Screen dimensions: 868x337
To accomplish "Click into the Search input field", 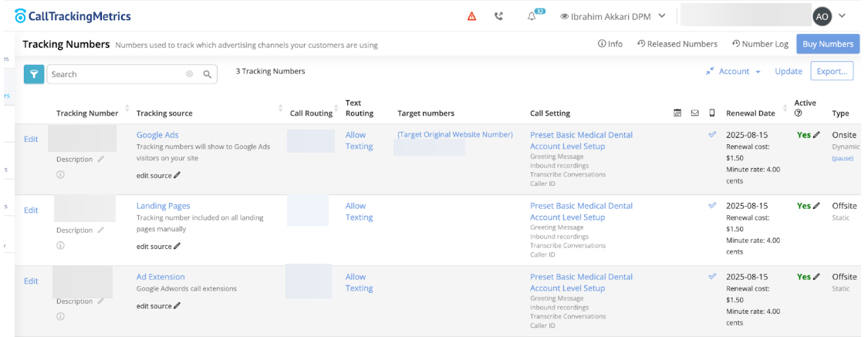I will point(116,75).
